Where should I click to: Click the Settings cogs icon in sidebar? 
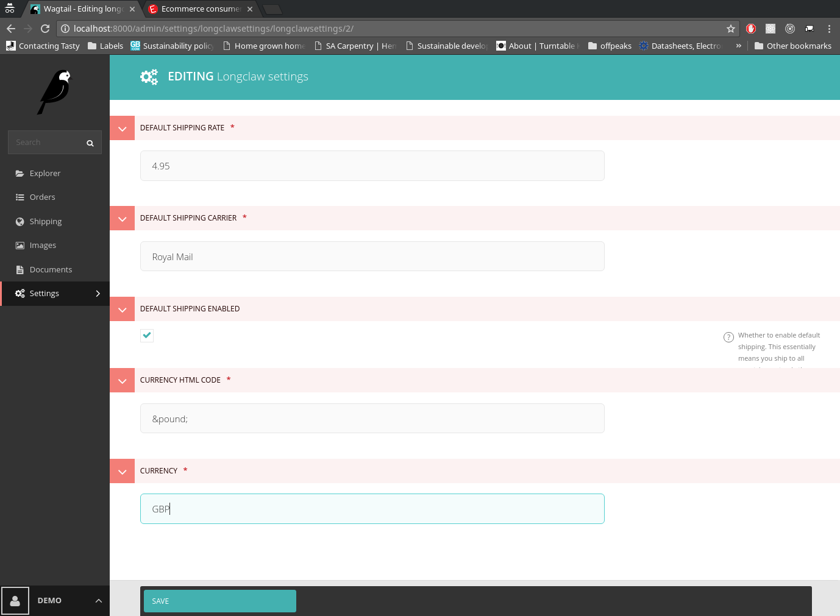click(x=20, y=294)
